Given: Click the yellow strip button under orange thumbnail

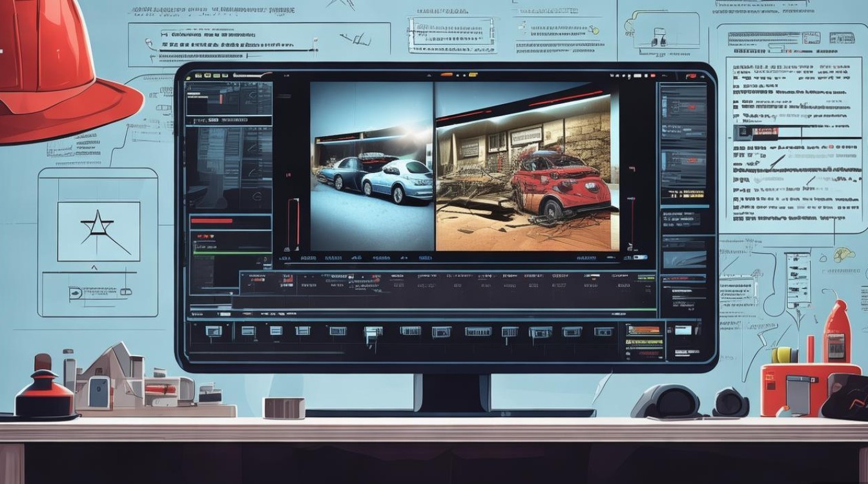Looking at the screenshot, I should coord(645,342).
